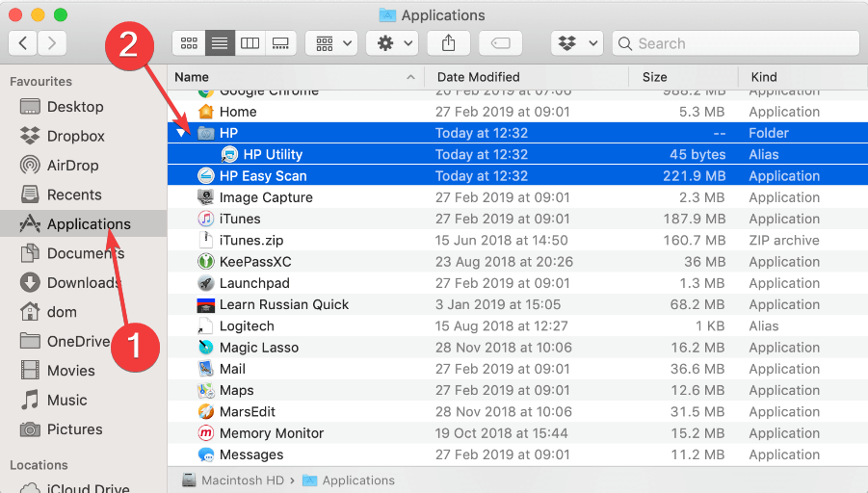Screen dimensions: 868x493
Task: Click the Mail app icon
Action: (x=206, y=369)
